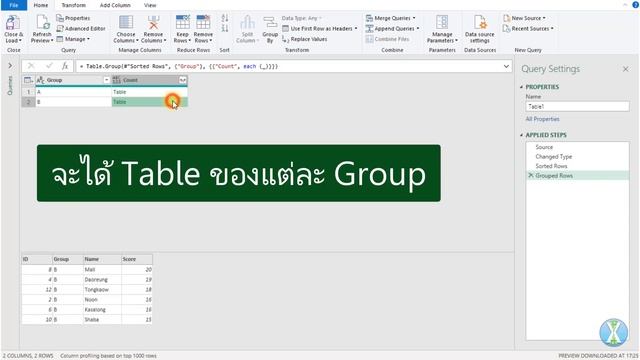Viewport: 640px width, 360px height.
Task: Select the Sorted Rows step
Action: [x=578, y=166]
